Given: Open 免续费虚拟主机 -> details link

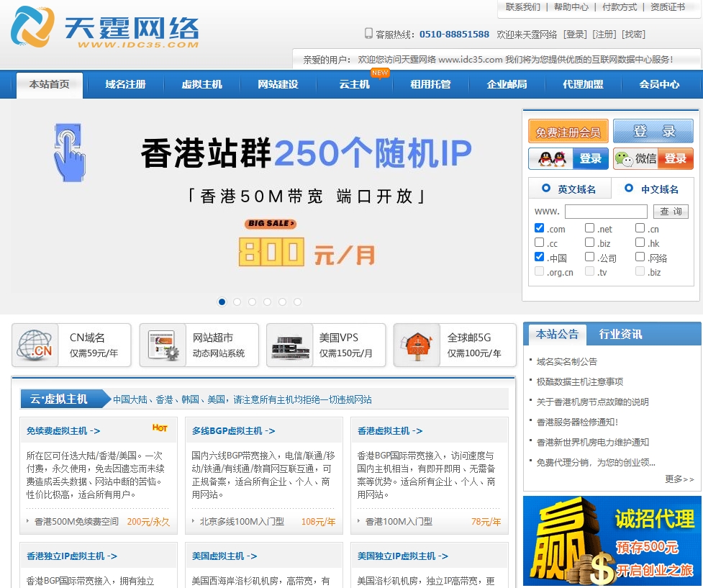Looking at the screenshot, I should pos(63,431).
